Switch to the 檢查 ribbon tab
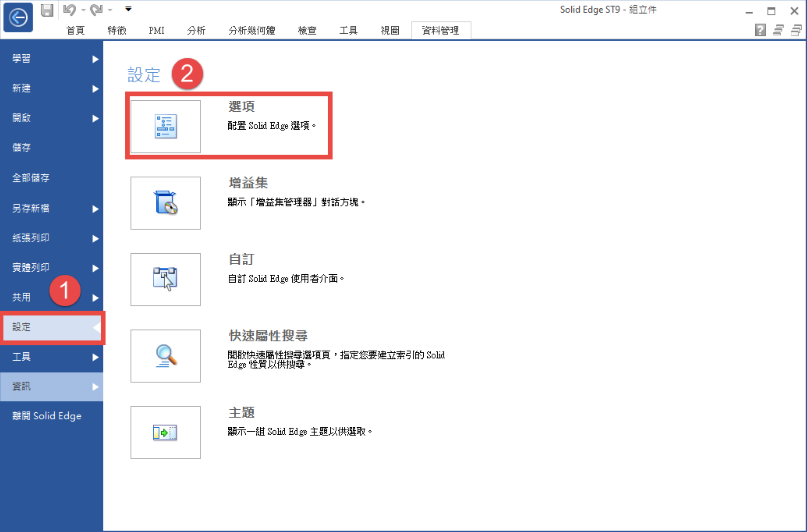 [307, 30]
